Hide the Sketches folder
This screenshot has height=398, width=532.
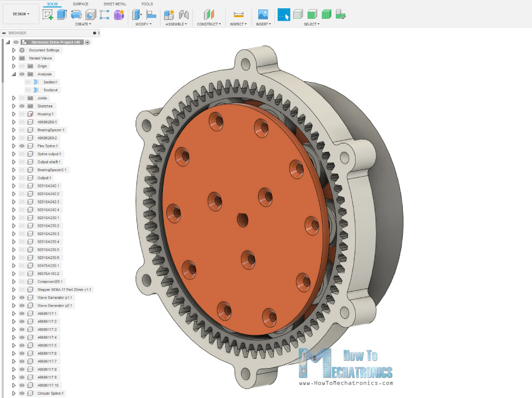click(22, 105)
